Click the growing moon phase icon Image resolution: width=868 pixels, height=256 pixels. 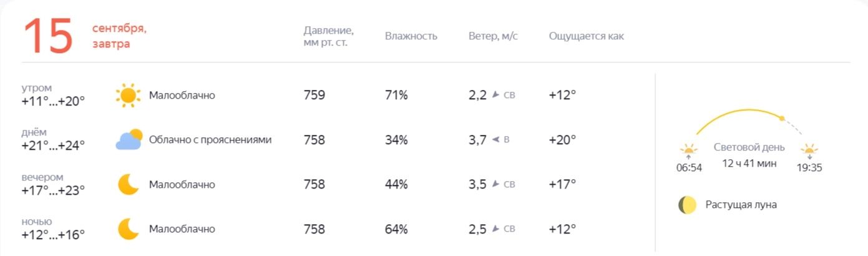[x=687, y=205]
